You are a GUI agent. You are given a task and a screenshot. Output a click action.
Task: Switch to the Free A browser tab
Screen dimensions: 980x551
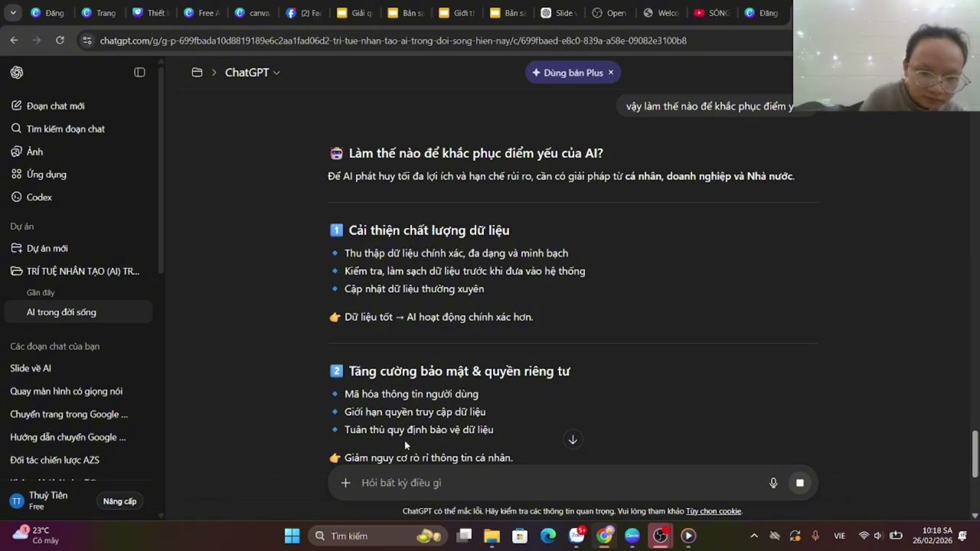(201, 13)
